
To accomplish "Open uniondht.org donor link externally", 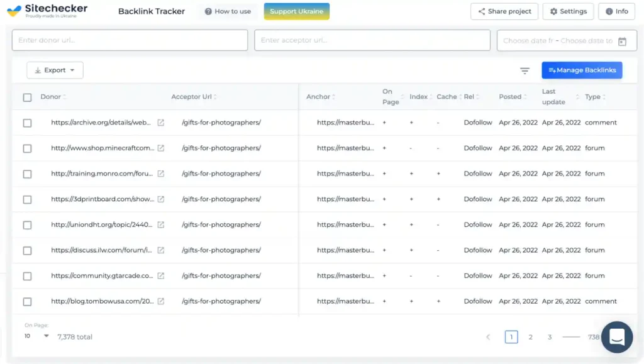I will (x=161, y=225).
